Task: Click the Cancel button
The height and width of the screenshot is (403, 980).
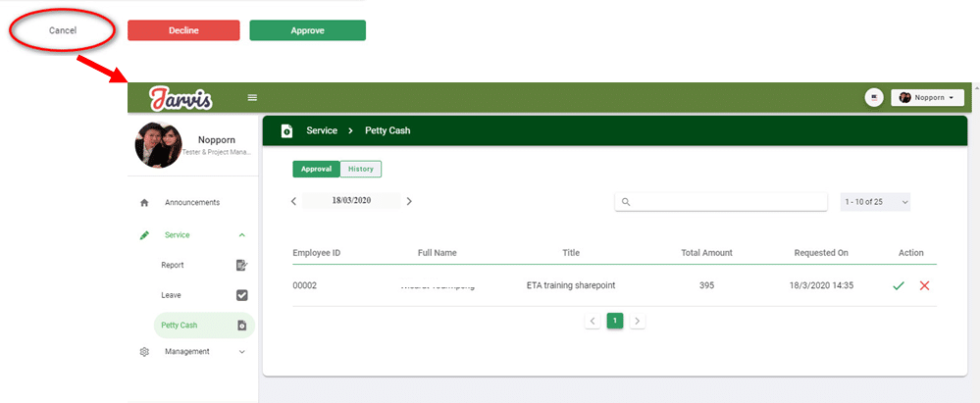Action: [63, 30]
